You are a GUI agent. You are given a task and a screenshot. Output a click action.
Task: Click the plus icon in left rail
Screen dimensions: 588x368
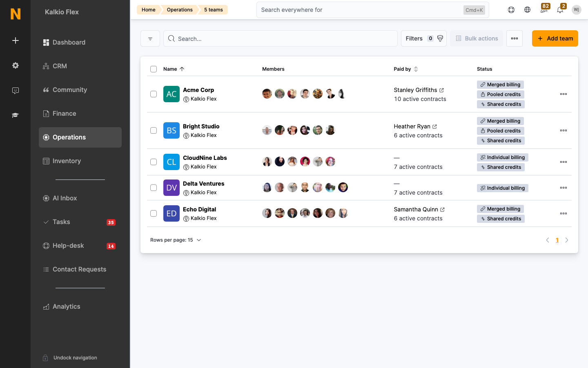[x=16, y=40]
